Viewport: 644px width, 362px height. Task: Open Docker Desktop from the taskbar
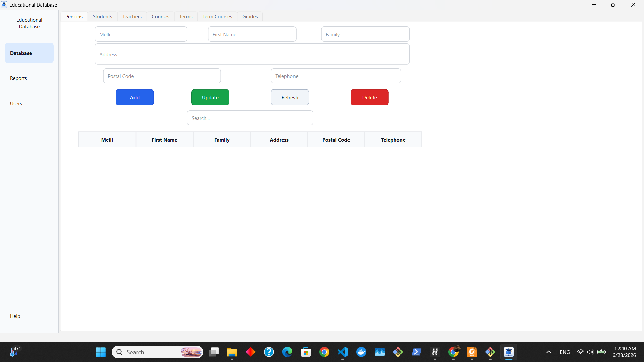pyautogui.click(x=361, y=352)
